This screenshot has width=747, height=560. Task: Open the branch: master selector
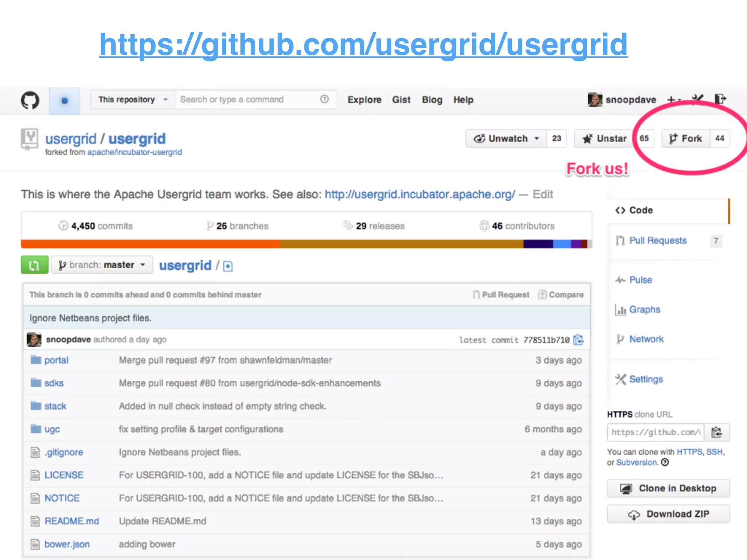[102, 265]
